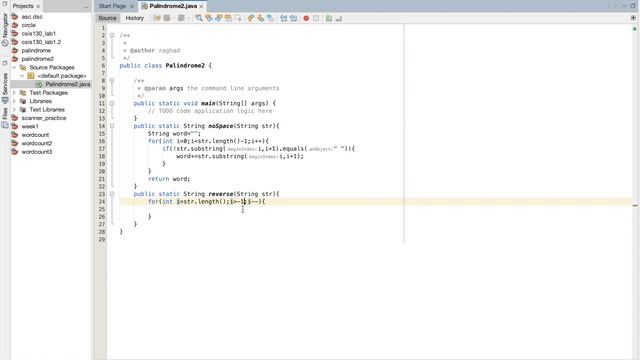Click Shift Line Left icon
Viewport: 640px width, 360px height.
(x=283, y=18)
